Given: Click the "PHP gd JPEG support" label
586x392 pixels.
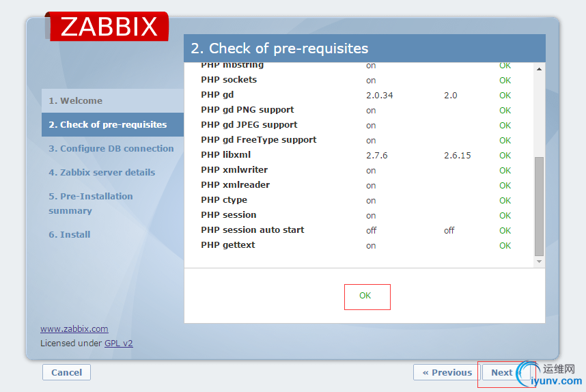Looking at the screenshot, I should [249, 125].
